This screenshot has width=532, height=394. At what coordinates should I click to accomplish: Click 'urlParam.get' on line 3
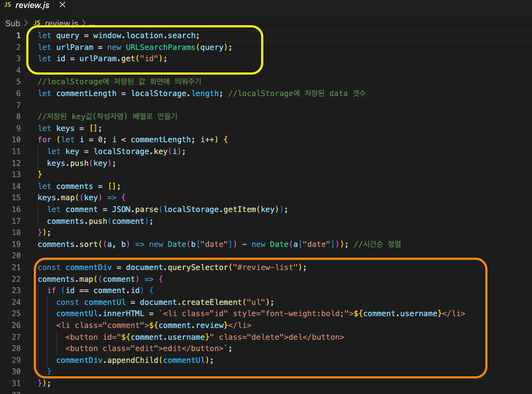[x=107, y=59]
